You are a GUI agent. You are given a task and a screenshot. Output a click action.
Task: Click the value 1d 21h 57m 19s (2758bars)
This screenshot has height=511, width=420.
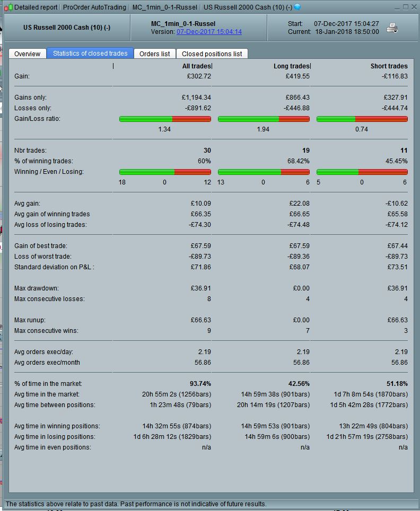(x=367, y=437)
